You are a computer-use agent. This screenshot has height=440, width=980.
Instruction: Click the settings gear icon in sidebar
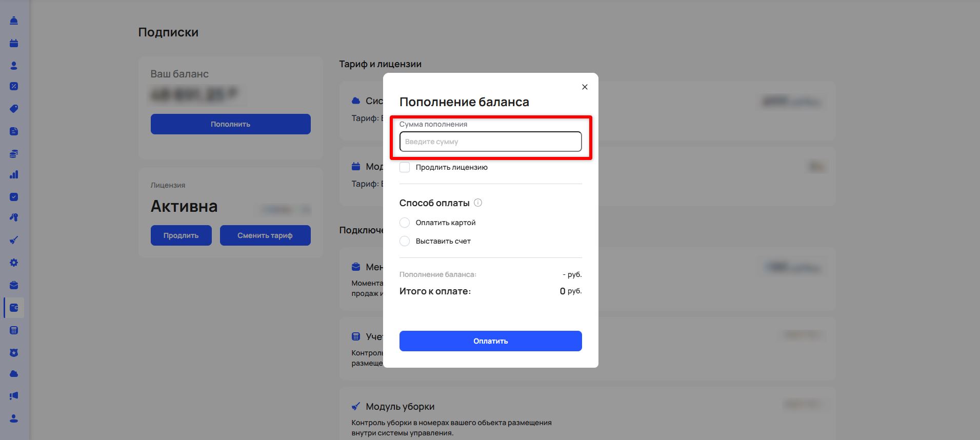coord(14,263)
